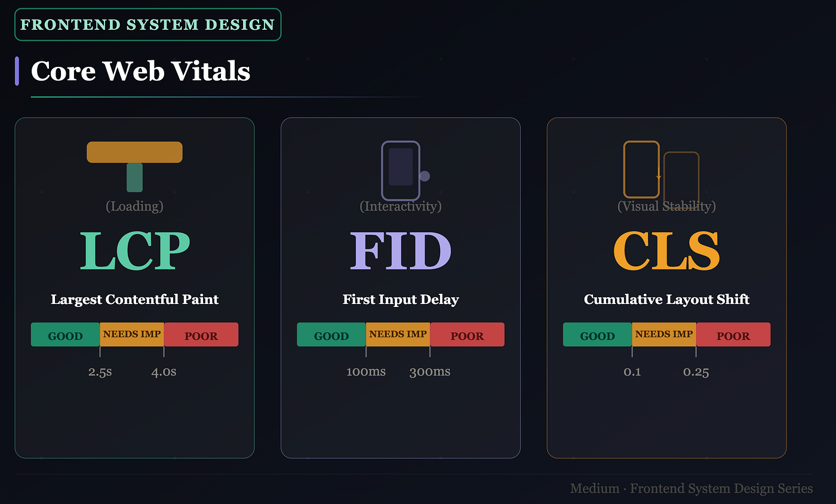Click the Medium Frontend System Design Series footer

tap(691, 488)
